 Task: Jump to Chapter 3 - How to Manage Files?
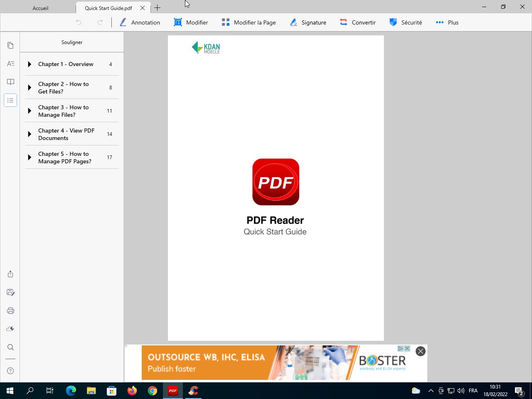point(63,111)
